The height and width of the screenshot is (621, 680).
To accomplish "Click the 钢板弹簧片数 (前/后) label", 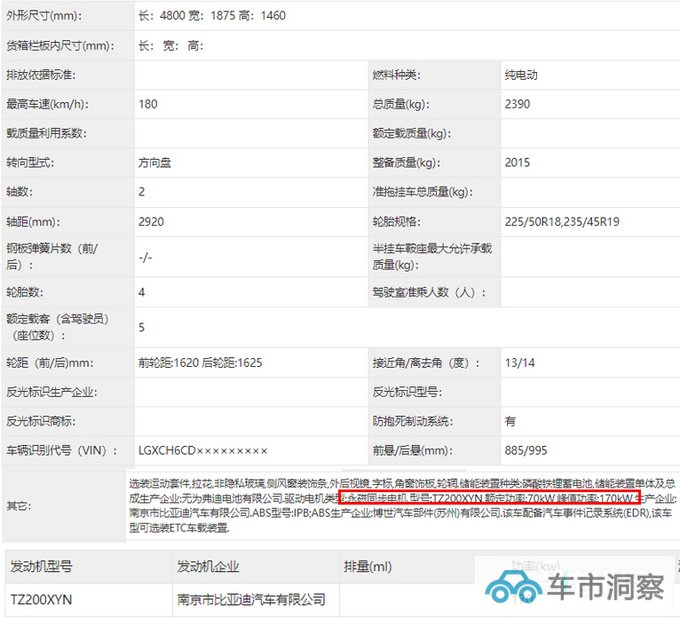I will pos(52,257).
